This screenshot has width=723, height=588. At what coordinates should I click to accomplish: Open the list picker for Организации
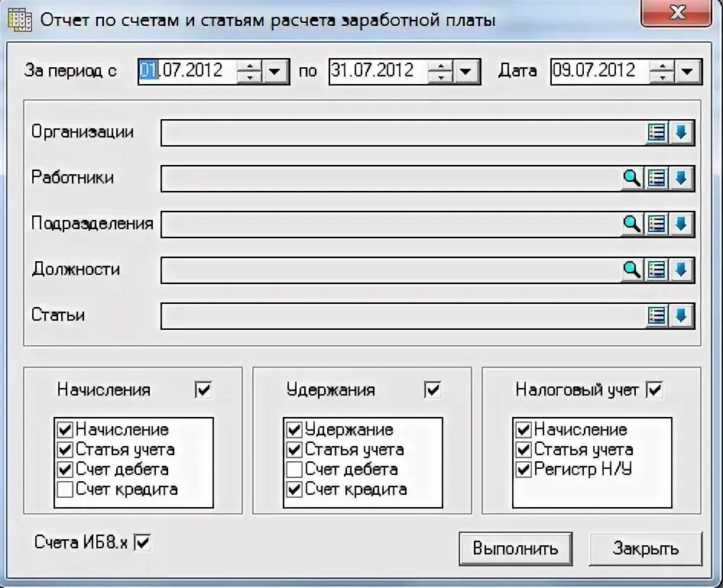coord(657,133)
